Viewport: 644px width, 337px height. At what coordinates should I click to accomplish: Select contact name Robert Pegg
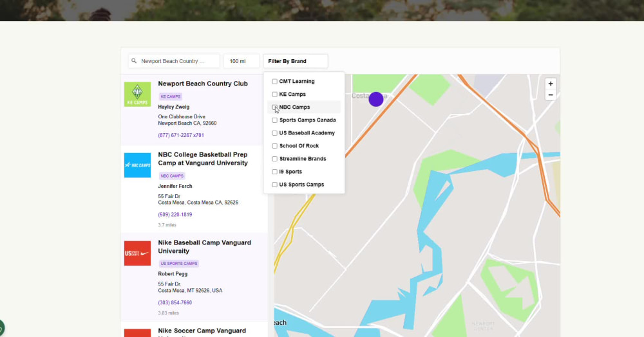(173, 274)
